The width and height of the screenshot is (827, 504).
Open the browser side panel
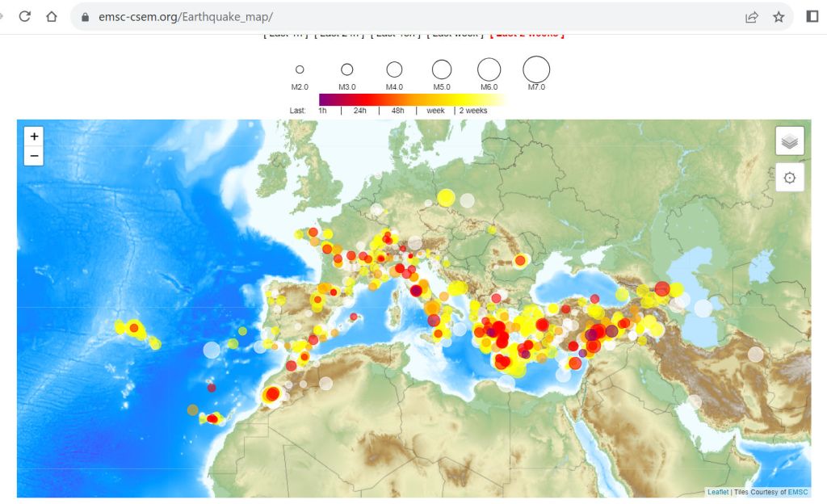[x=812, y=16]
